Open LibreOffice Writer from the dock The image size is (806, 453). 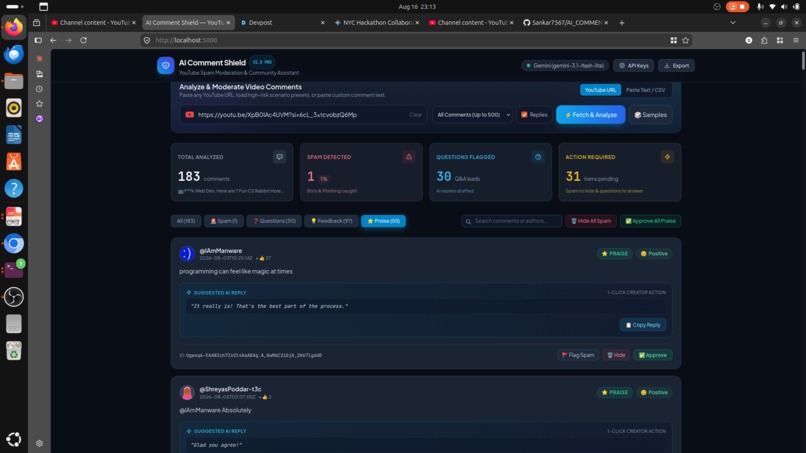pyautogui.click(x=14, y=135)
